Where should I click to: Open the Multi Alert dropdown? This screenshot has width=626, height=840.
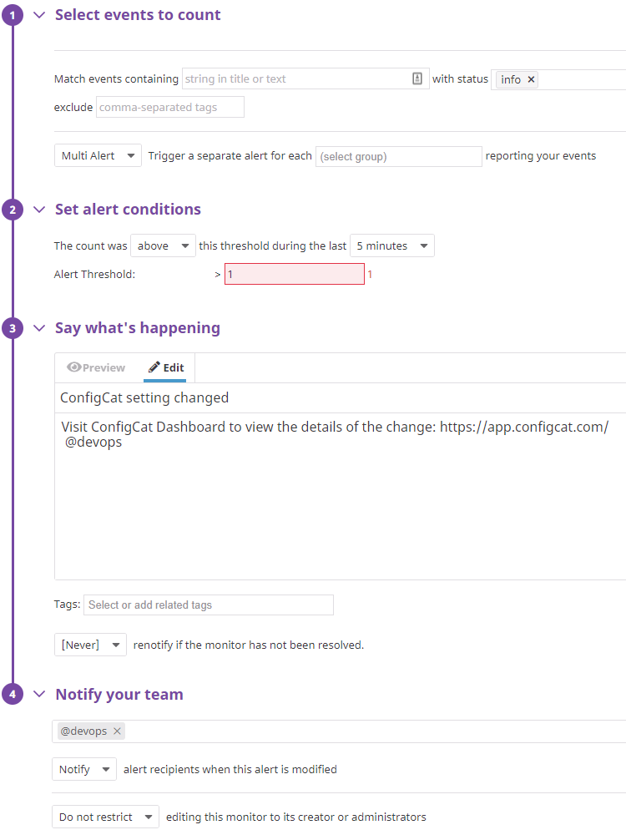tap(98, 156)
